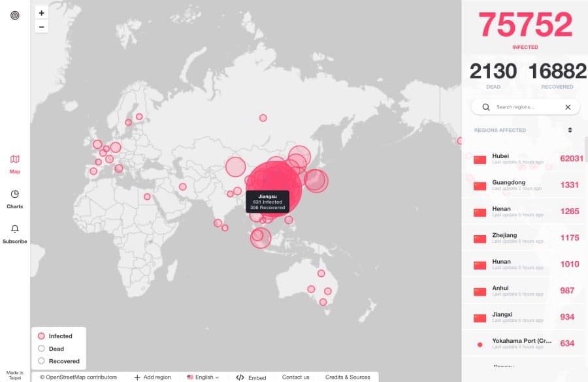The width and height of the screenshot is (588, 382).
Task: Click the Subscribe bell icon
Action: pyautogui.click(x=14, y=229)
